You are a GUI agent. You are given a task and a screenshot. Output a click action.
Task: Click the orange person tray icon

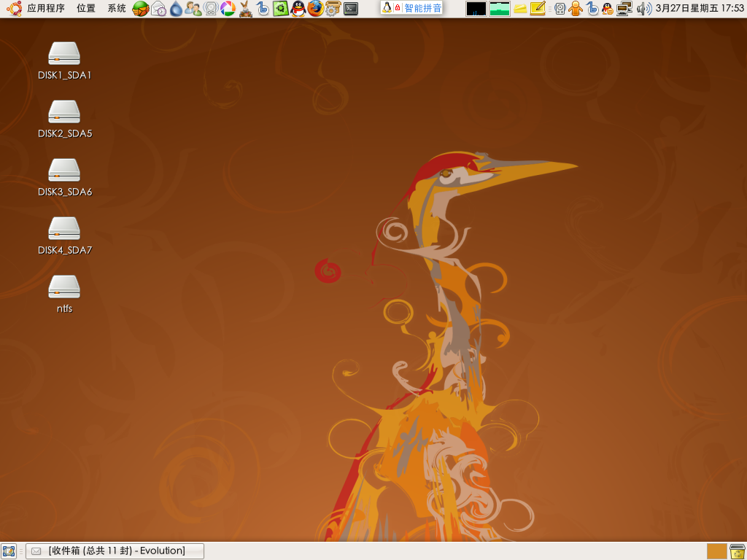(576, 9)
